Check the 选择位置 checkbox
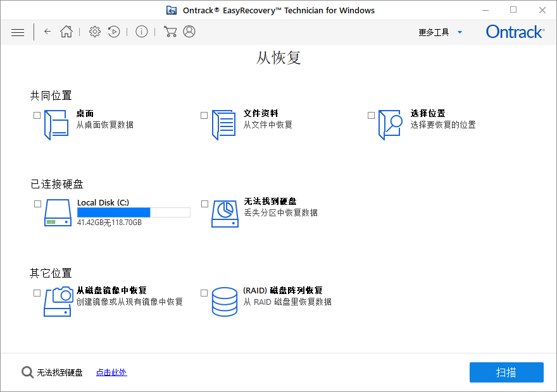 coord(371,115)
